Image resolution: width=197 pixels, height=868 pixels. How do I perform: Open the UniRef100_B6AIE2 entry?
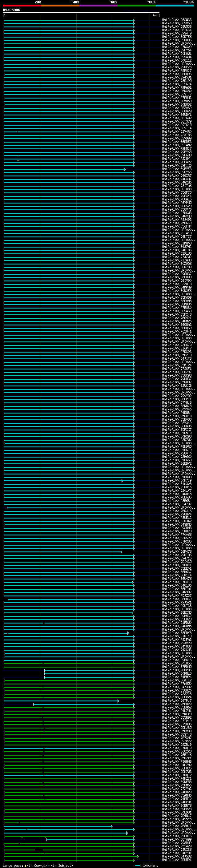click(177, 680)
